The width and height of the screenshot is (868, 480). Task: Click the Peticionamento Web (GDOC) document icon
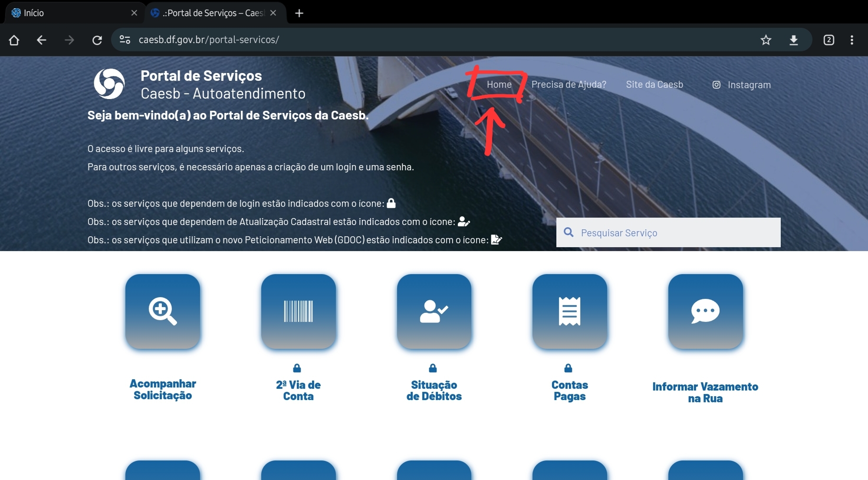click(496, 239)
